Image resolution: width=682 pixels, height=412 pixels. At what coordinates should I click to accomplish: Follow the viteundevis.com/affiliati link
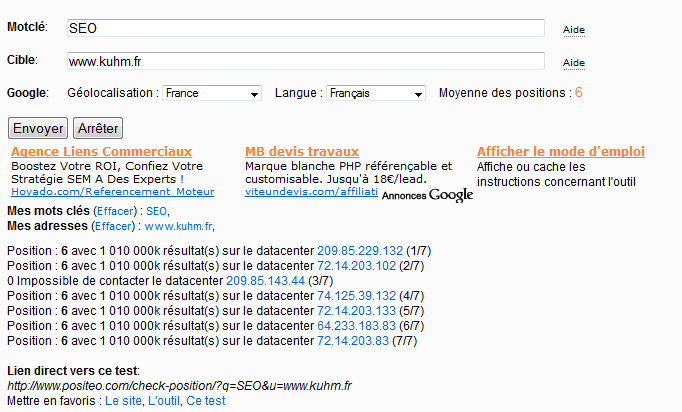[x=311, y=192]
